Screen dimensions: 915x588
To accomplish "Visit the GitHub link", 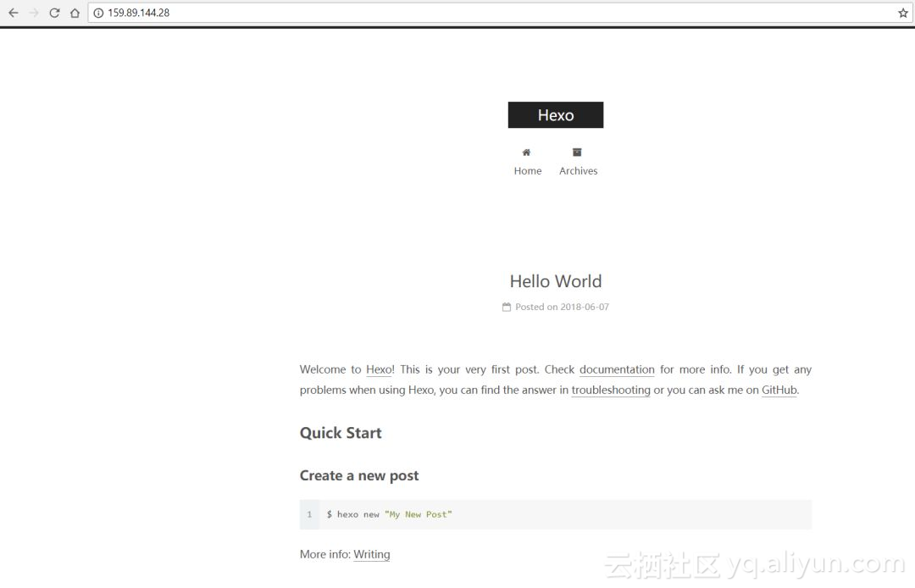I will (779, 390).
